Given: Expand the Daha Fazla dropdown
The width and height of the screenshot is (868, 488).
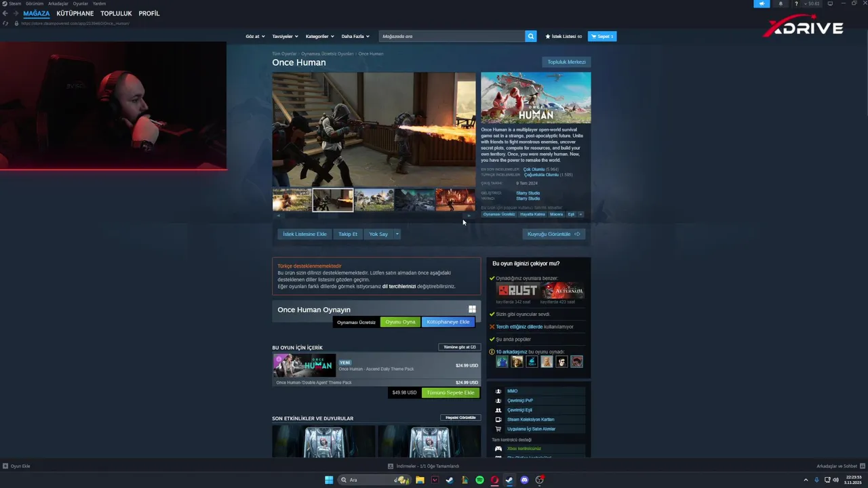Looking at the screenshot, I should point(355,36).
